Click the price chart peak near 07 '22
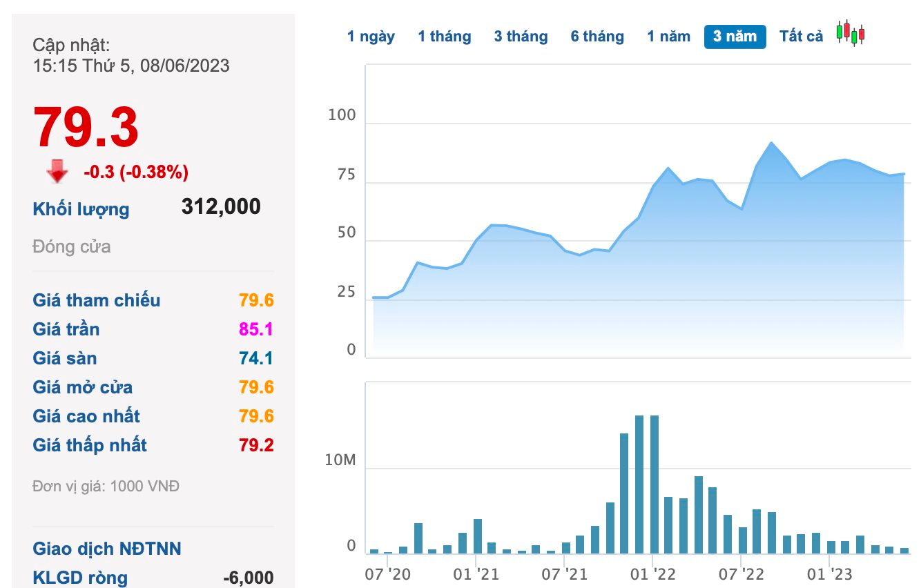Image resolution: width=921 pixels, height=588 pixels. coord(771,143)
